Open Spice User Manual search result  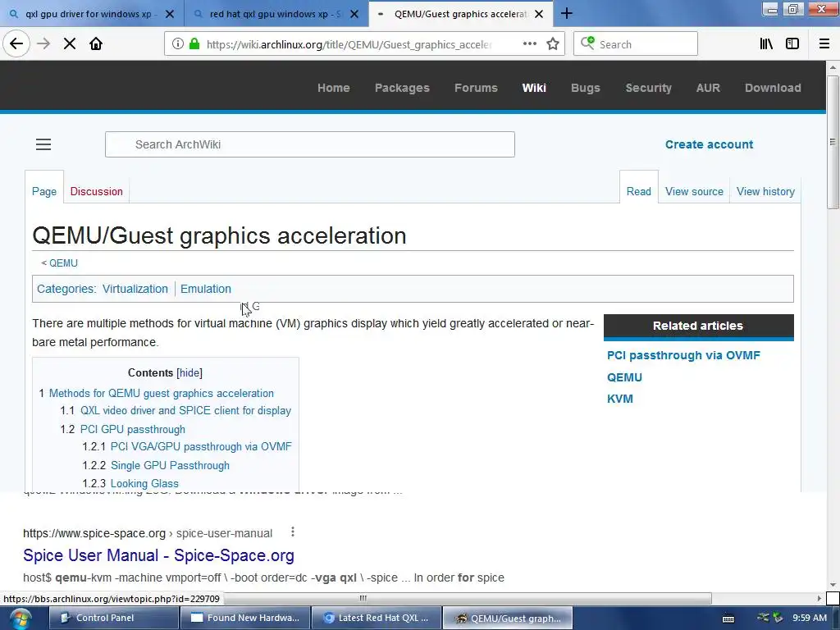point(158,555)
